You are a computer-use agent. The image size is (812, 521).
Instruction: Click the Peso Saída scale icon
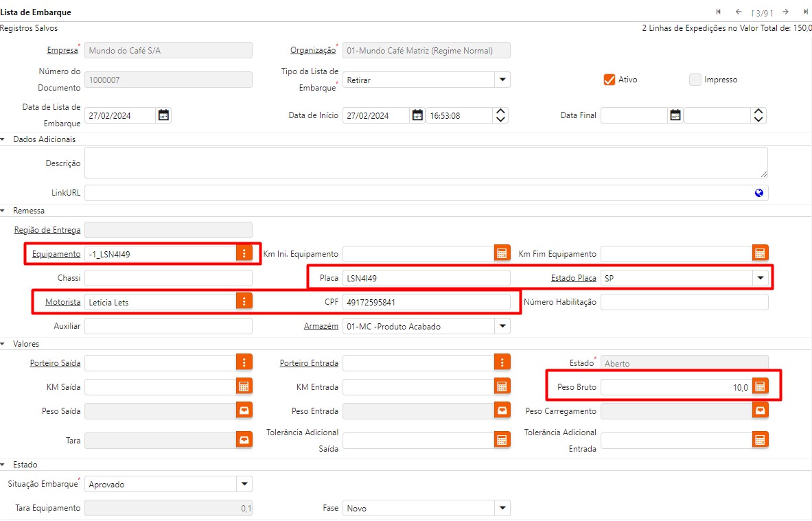coord(244,411)
